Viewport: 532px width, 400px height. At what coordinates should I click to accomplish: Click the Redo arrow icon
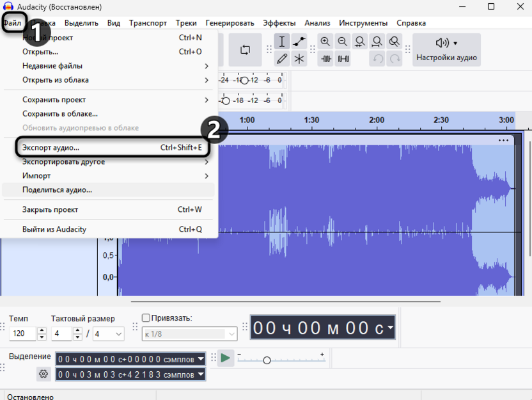395,59
